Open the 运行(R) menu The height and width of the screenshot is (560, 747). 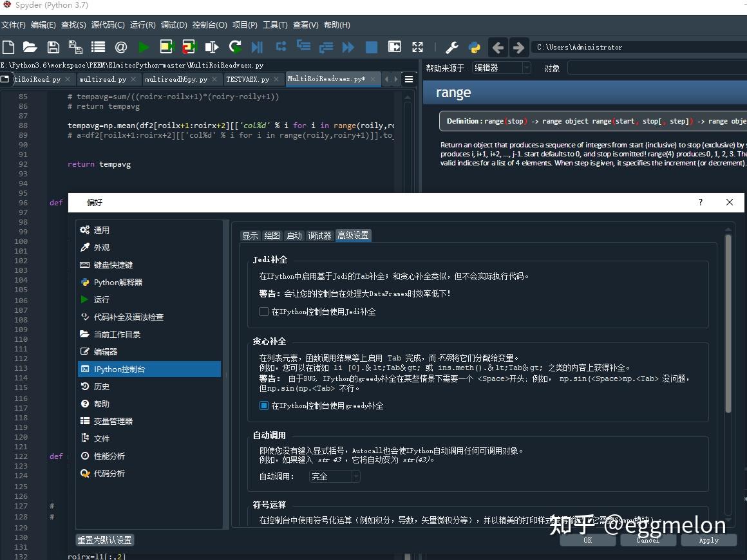[142, 24]
